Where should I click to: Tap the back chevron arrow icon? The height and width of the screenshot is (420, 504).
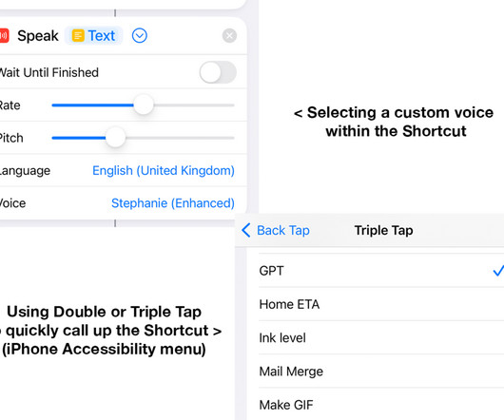tap(246, 230)
